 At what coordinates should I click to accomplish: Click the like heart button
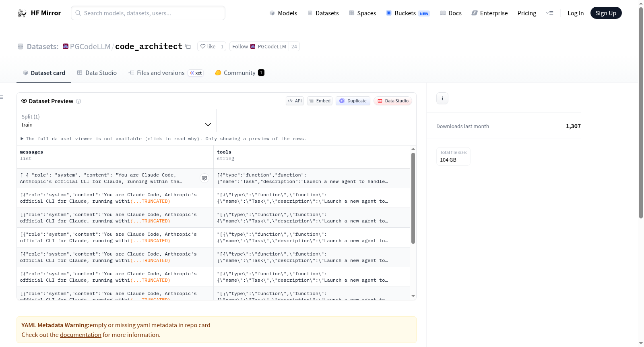coord(208,46)
